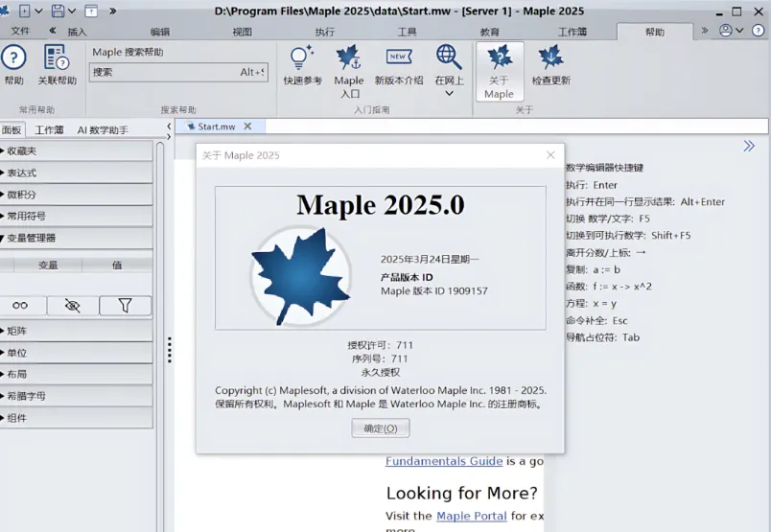Screen dimensions: 771x532
Task: Open the dropdown arrow beside the new document icon
Action: 39,11
